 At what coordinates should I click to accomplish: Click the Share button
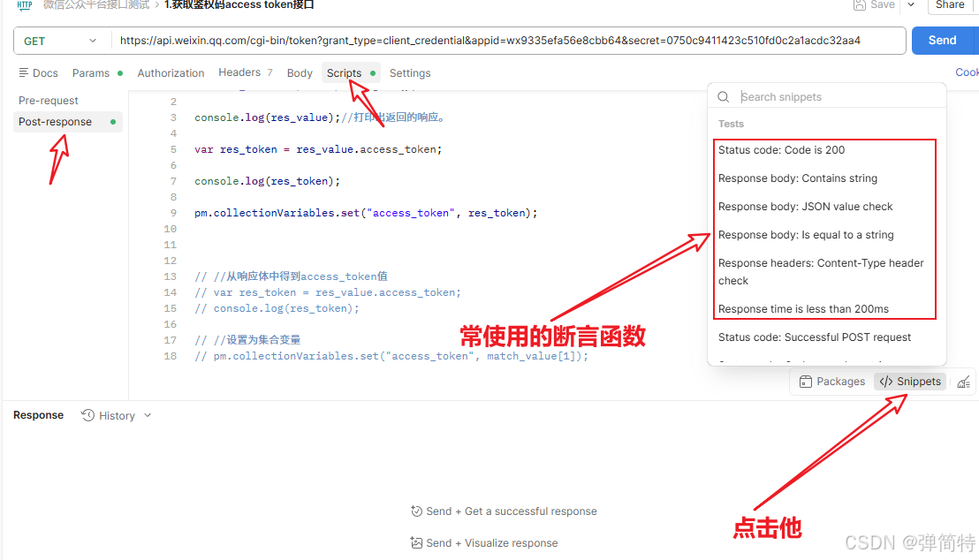[950, 5]
